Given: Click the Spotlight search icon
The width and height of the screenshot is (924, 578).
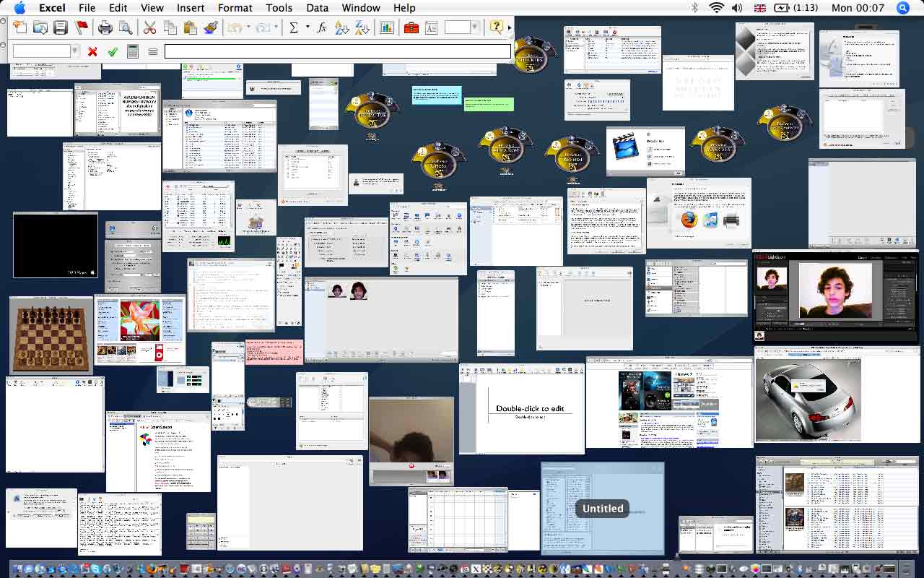Looking at the screenshot, I should click(902, 8).
